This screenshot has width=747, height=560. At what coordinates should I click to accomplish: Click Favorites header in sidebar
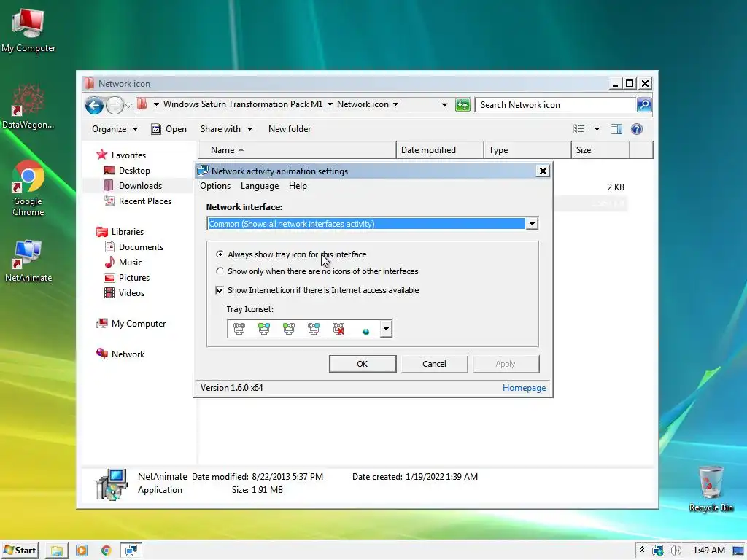(x=128, y=155)
